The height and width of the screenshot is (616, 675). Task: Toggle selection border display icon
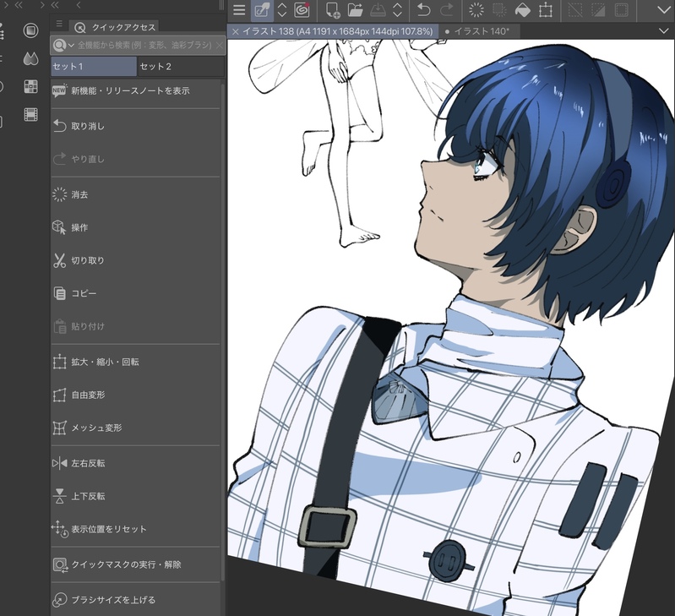tap(621, 10)
